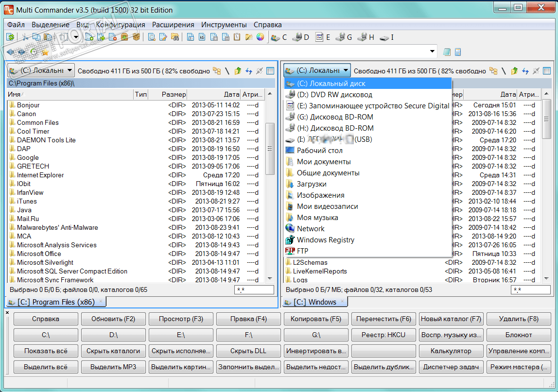Click the Forward navigation arrow
Image resolution: width=558 pixels, height=392 pixels.
click(22, 52)
